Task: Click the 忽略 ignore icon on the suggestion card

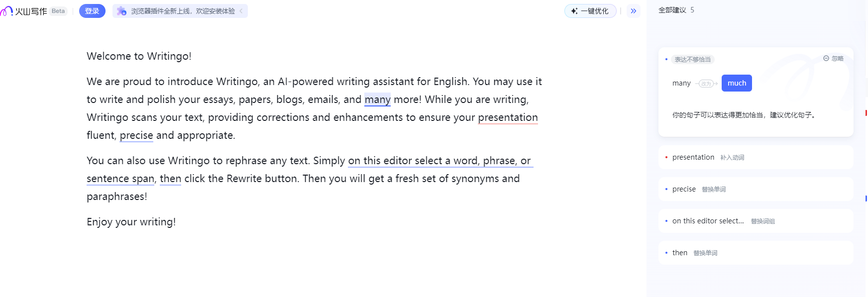Action: coord(826,58)
